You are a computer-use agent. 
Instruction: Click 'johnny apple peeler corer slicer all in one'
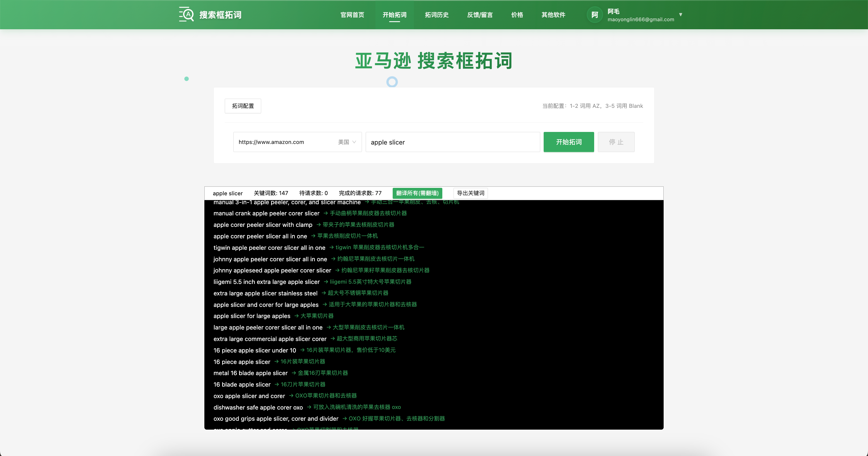[270, 259]
